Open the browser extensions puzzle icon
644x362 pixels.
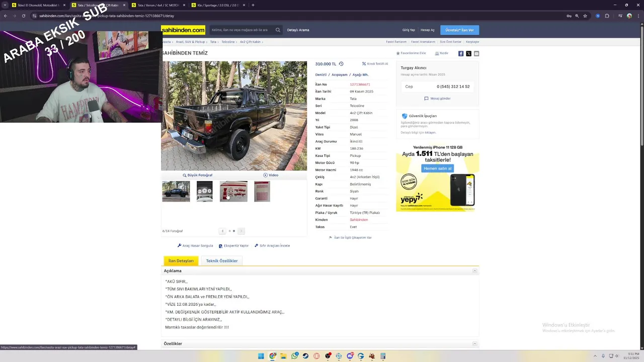pos(607,16)
